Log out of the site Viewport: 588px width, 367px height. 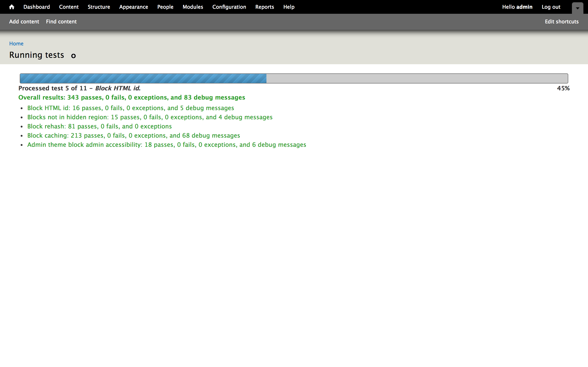coord(551,7)
